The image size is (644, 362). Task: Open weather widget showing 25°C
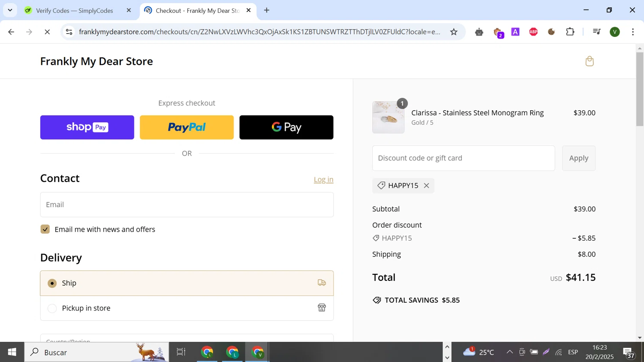pos(479,352)
